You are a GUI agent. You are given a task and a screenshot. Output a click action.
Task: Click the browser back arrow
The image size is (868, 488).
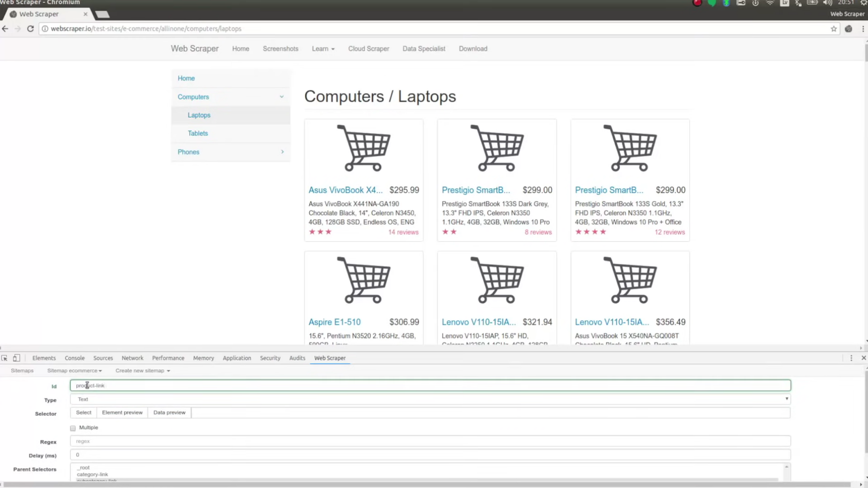[x=5, y=29]
